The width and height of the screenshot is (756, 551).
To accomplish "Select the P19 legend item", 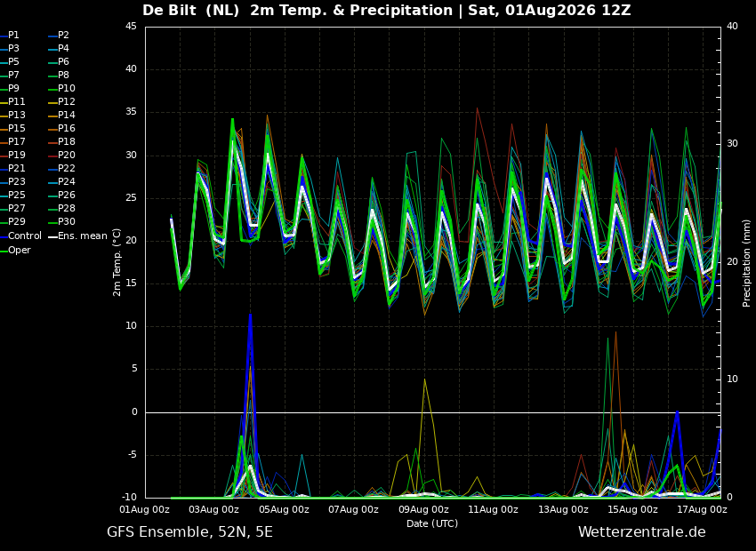I will (12, 156).
